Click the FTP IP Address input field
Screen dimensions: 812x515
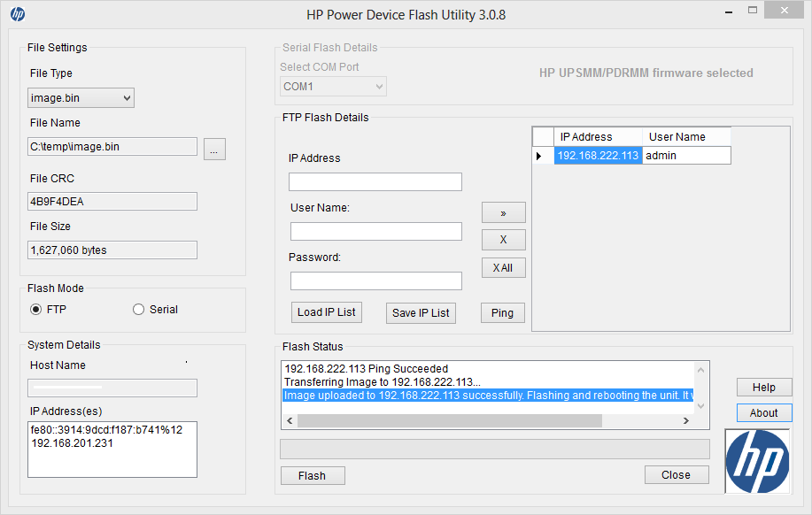coord(375,181)
